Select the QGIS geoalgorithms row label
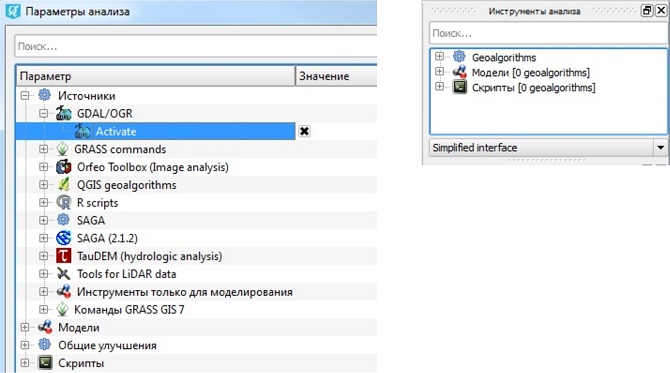670x373 pixels. click(x=126, y=185)
